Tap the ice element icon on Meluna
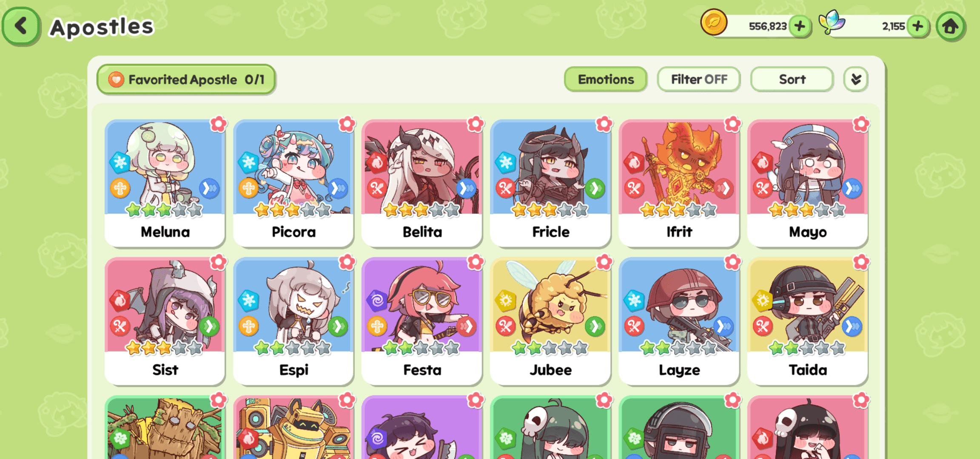 (x=120, y=162)
